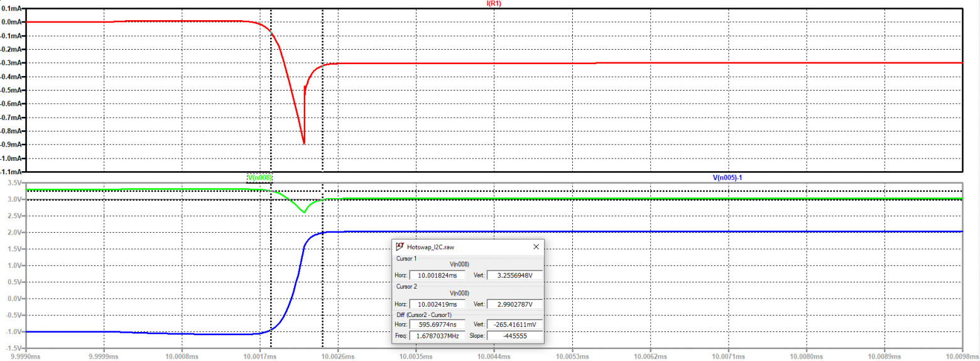980x361 pixels.
Task: Click the 0.0V voltage axis label
Action: [x=15, y=298]
